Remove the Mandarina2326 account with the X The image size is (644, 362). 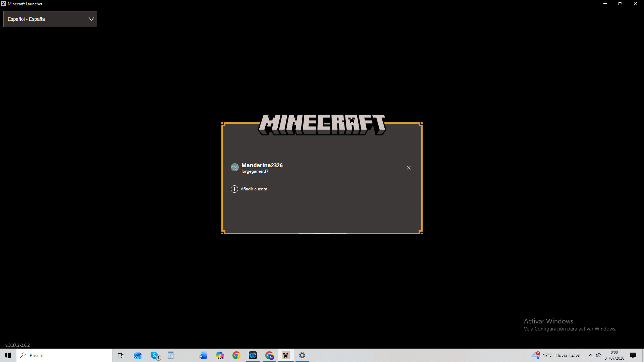(409, 168)
